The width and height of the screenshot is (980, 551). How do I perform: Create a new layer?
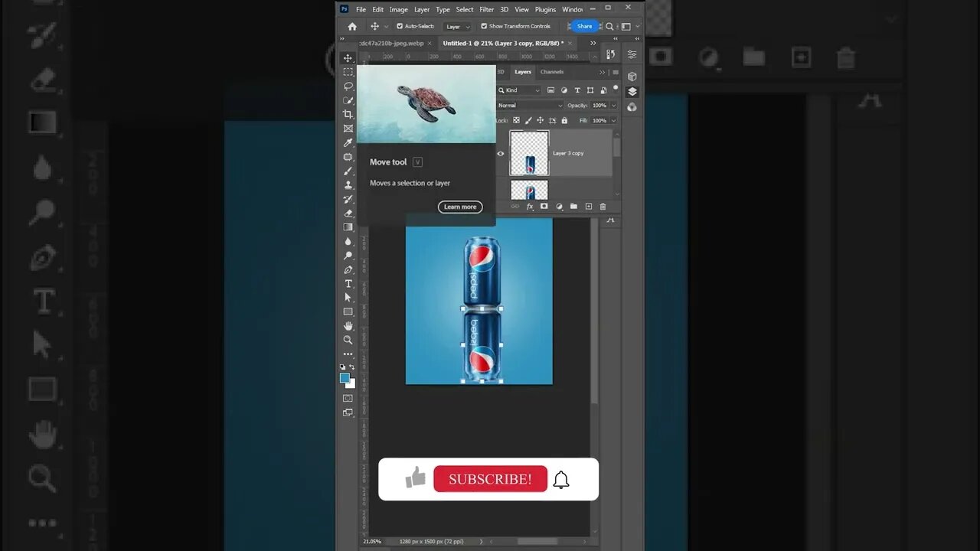[x=588, y=207]
